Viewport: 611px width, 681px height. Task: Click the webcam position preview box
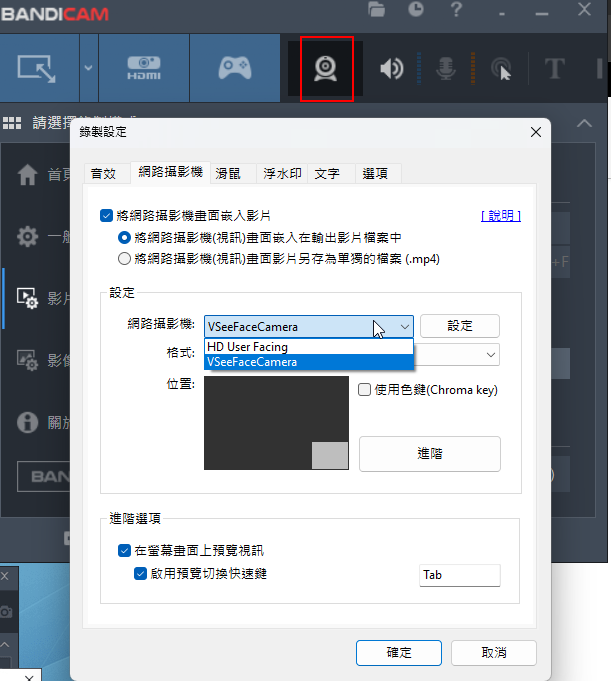276,423
